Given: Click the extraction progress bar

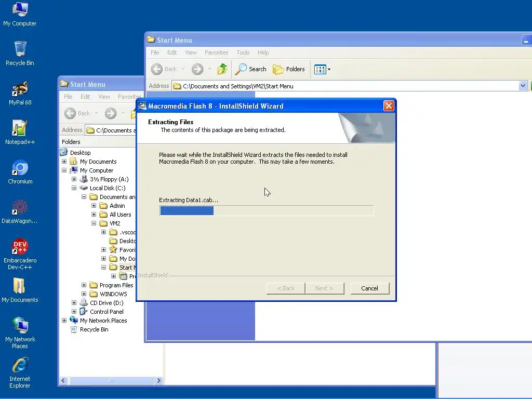Looking at the screenshot, I should click(267, 211).
